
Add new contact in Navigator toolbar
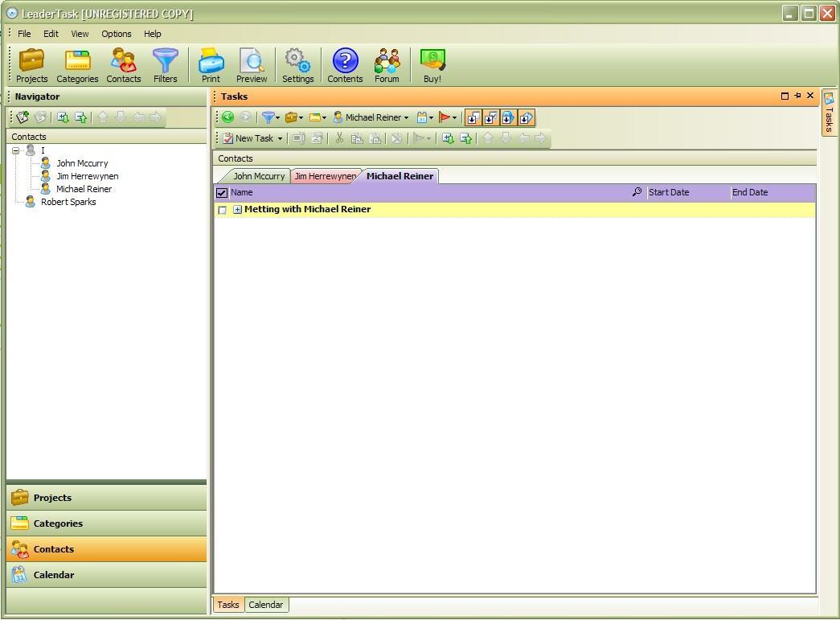(23, 117)
